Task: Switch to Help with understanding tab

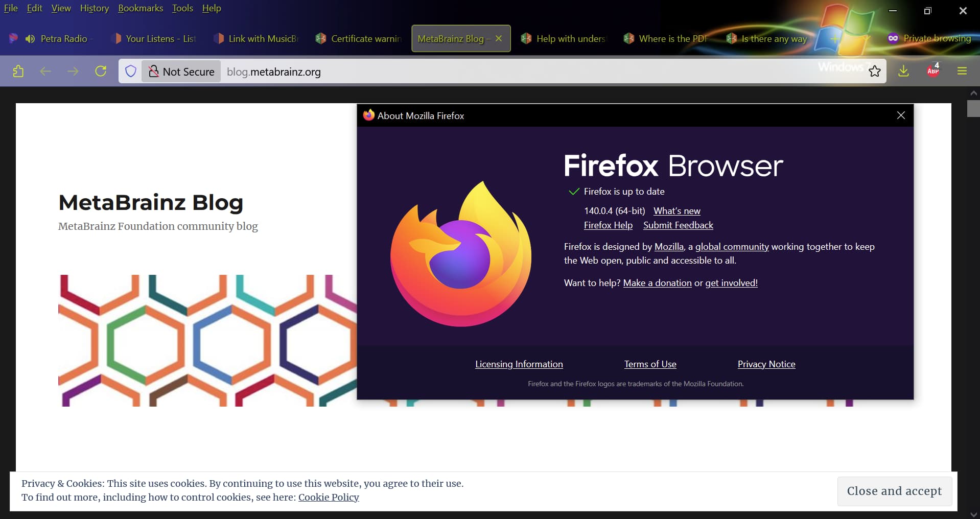Action: (565, 38)
